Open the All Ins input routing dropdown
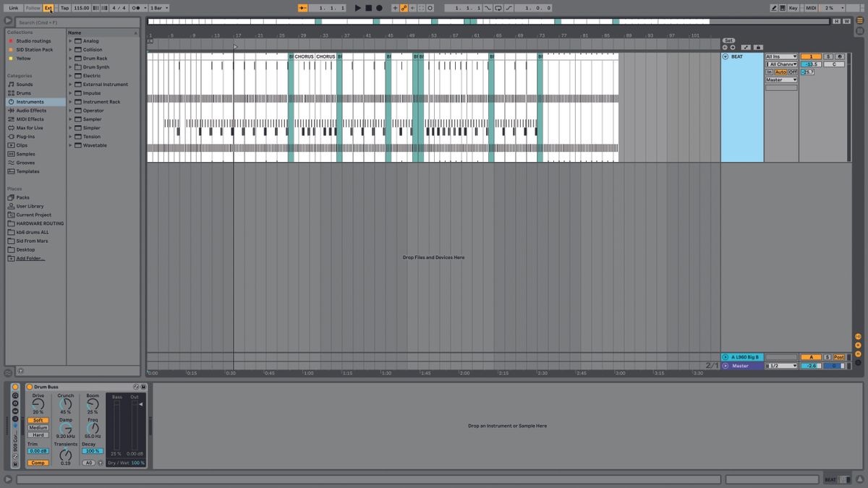868x488 pixels. click(x=781, y=56)
